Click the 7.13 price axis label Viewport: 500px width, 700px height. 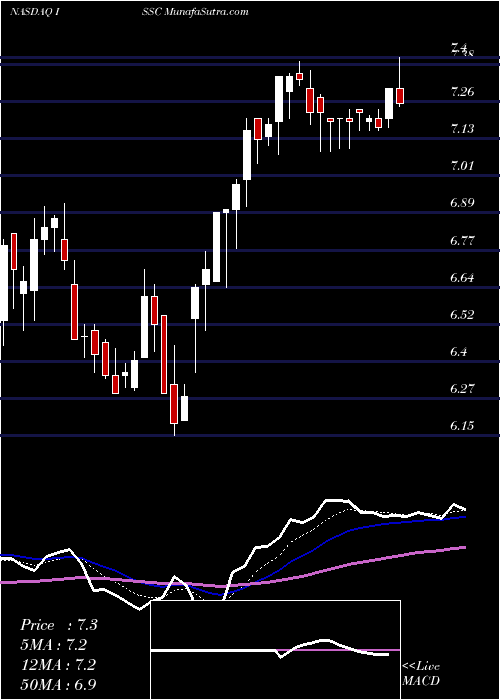click(x=462, y=129)
